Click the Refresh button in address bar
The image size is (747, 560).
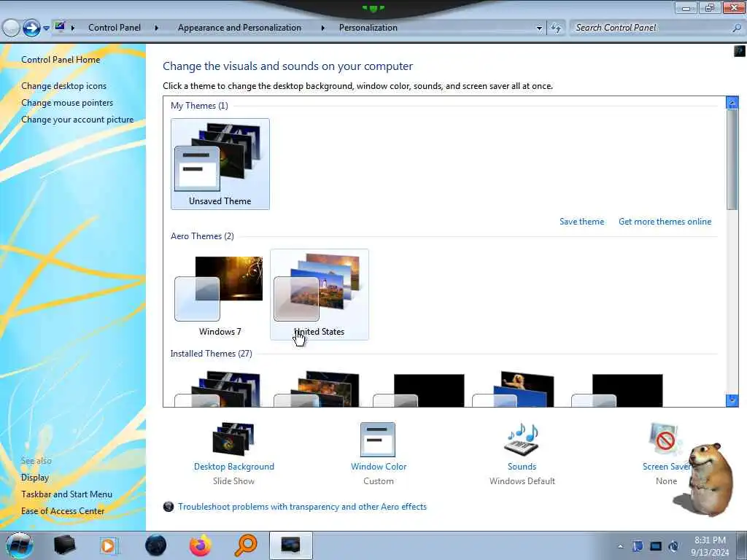click(556, 28)
